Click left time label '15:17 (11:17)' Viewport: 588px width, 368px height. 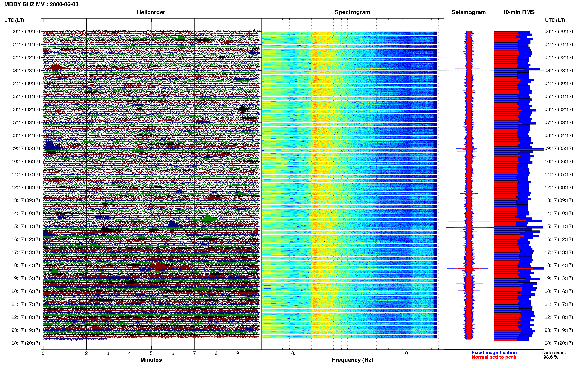(x=26, y=226)
